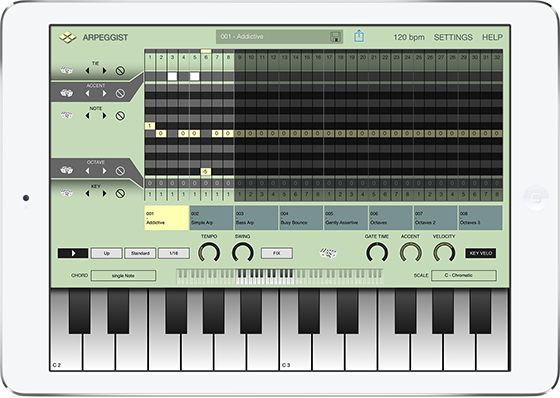
Task: Shift the TIE row left with arrow
Action: pos(87,71)
